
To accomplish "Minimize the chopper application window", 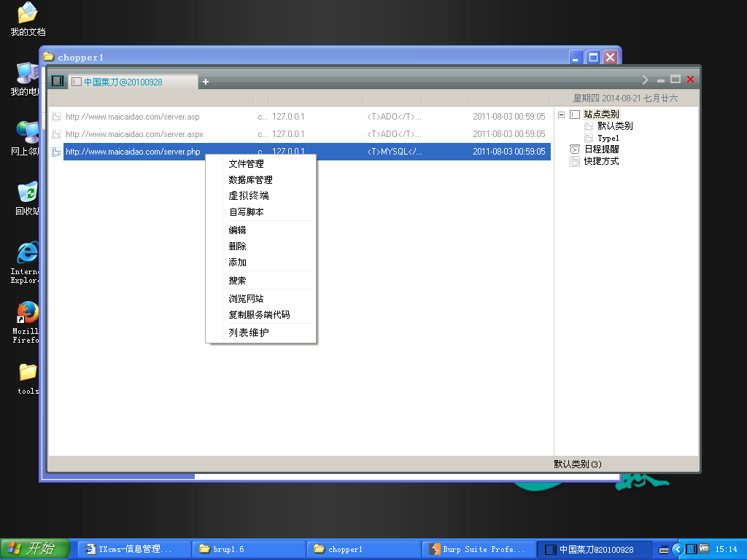I will point(660,80).
